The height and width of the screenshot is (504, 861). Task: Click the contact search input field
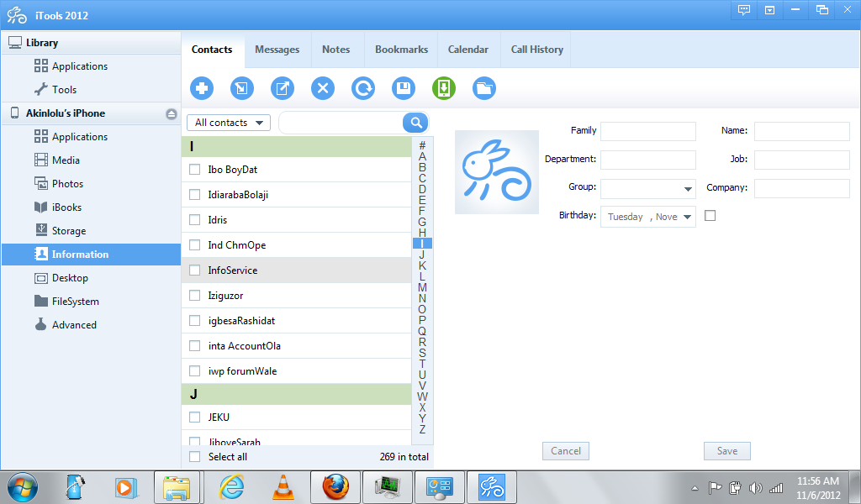pos(341,123)
